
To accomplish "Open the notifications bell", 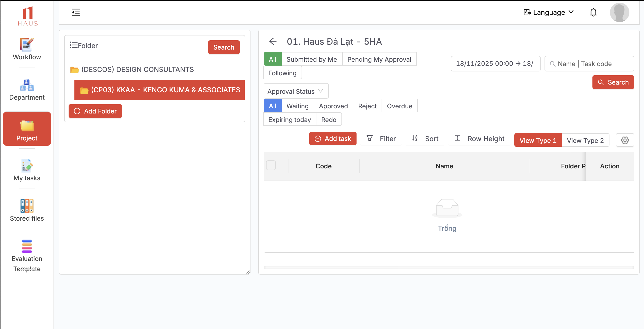I will [x=593, y=12].
